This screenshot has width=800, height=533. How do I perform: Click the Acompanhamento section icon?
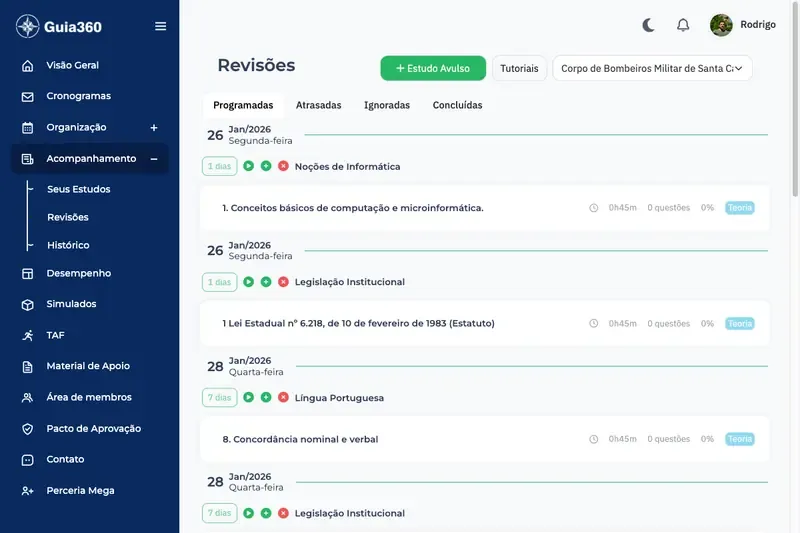tap(28, 159)
